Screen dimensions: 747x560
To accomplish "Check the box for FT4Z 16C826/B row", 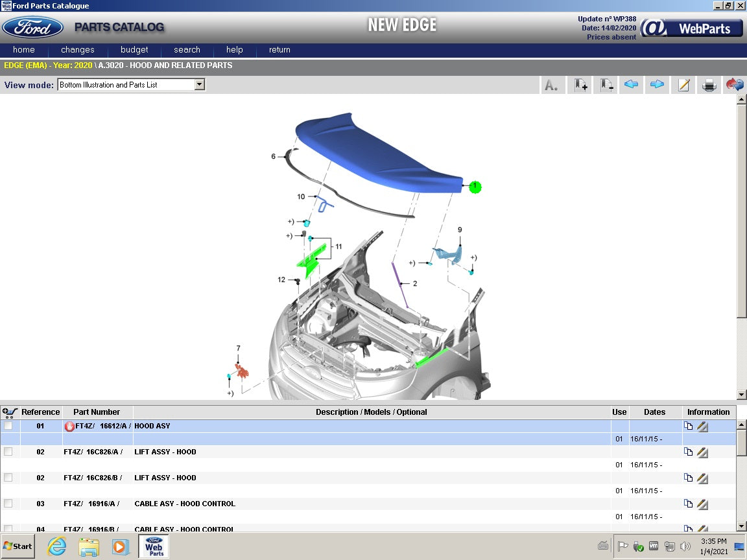I will click(8, 477).
